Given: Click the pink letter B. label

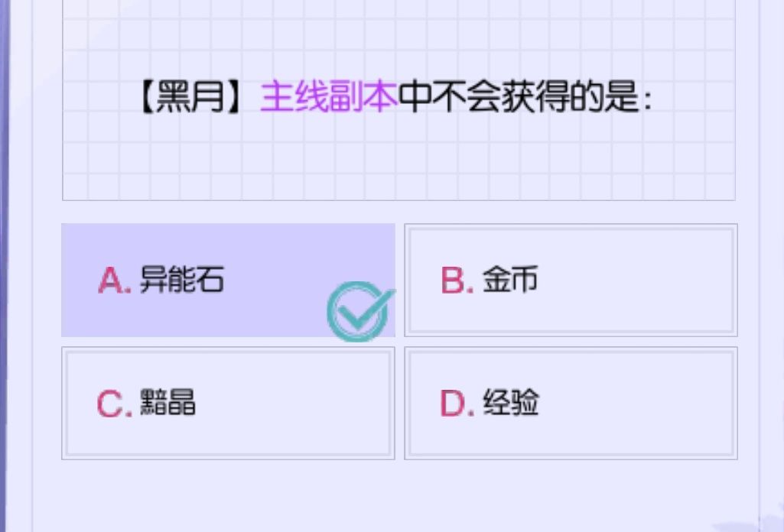Looking at the screenshot, I should click(x=457, y=281).
